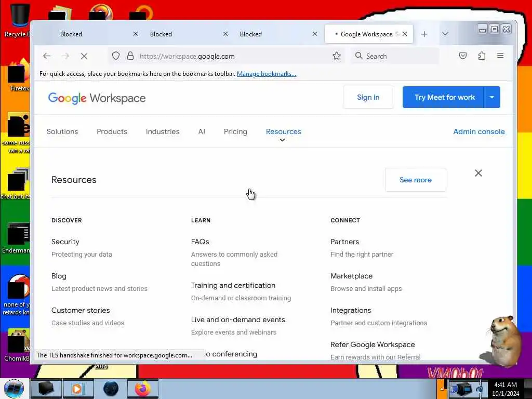This screenshot has height=399, width=532.
Task: Click Try Meet for work button
Action: [443, 97]
